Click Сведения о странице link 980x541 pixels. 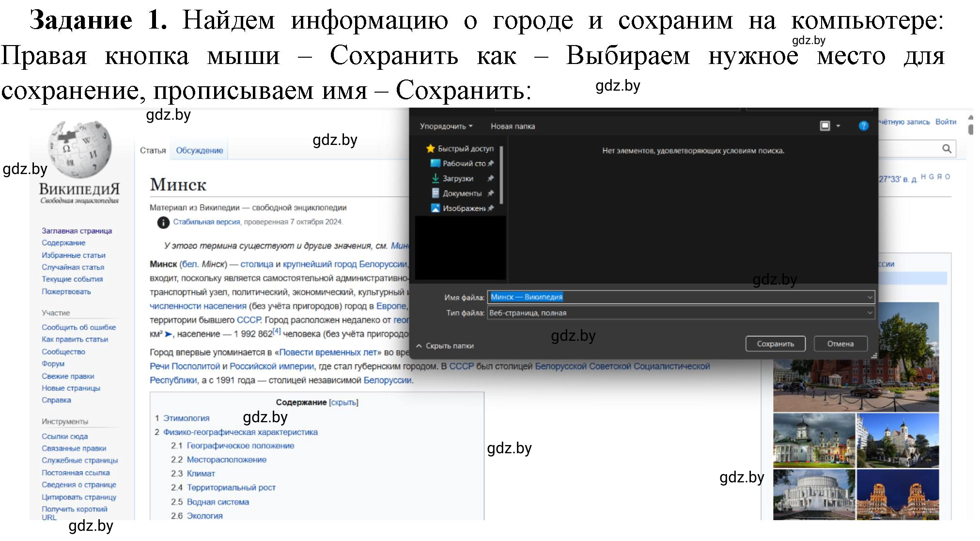coord(79,485)
